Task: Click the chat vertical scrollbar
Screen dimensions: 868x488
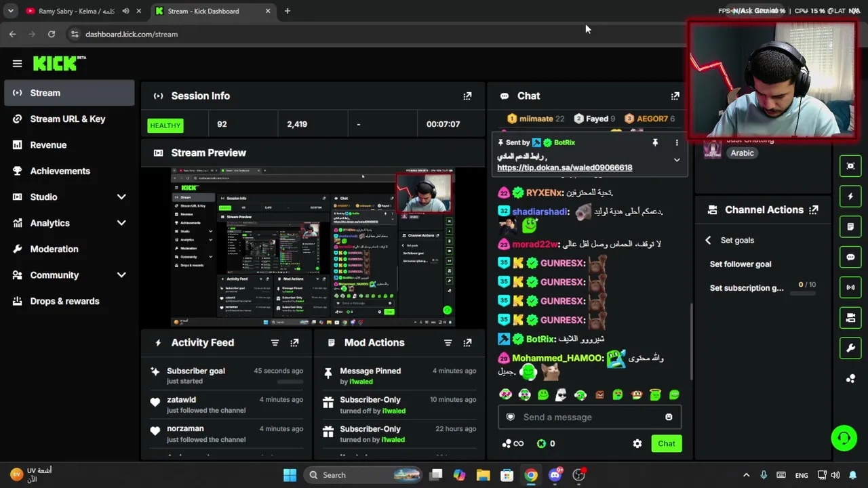Action: [691, 342]
